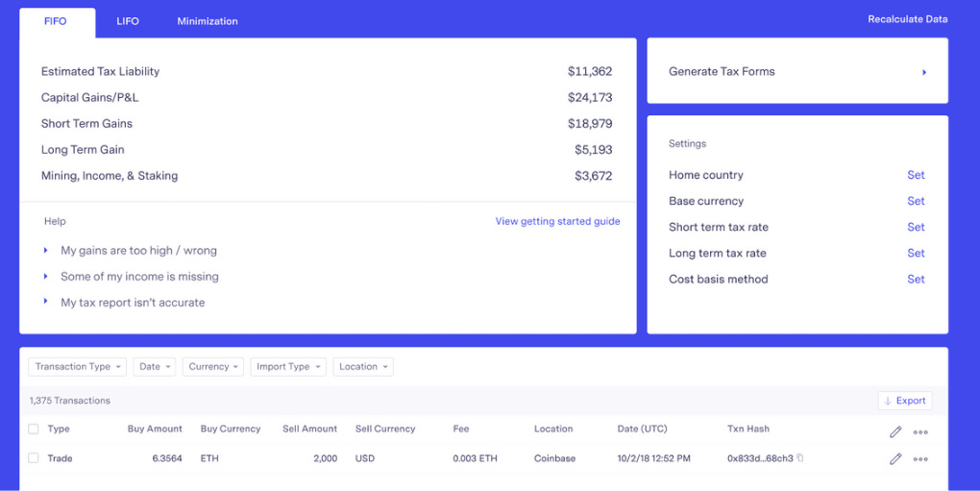
Task: Click the 0.003 ETH fee cell
Action: pyautogui.click(x=476, y=458)
